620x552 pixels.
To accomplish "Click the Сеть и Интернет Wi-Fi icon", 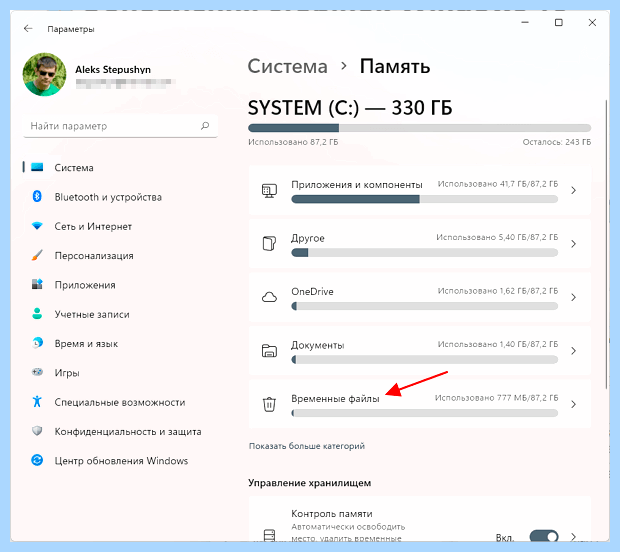I will point(37,226).
